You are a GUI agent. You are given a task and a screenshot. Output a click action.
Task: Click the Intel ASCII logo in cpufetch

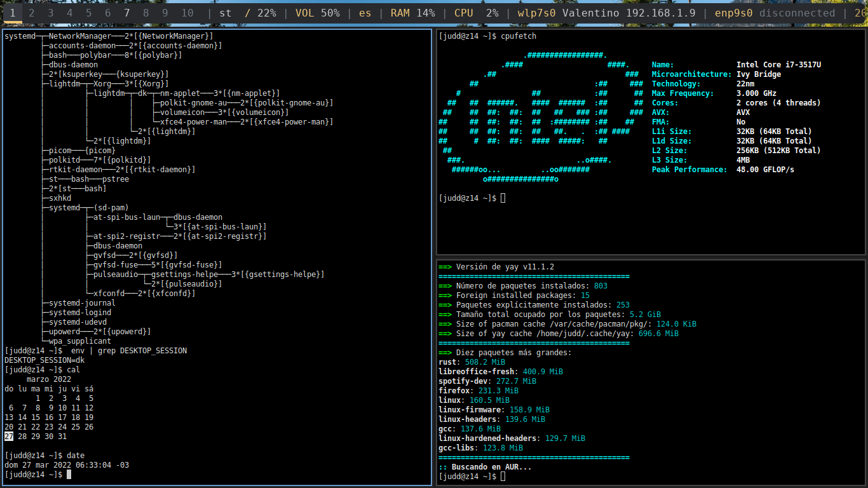coord(541,117)
